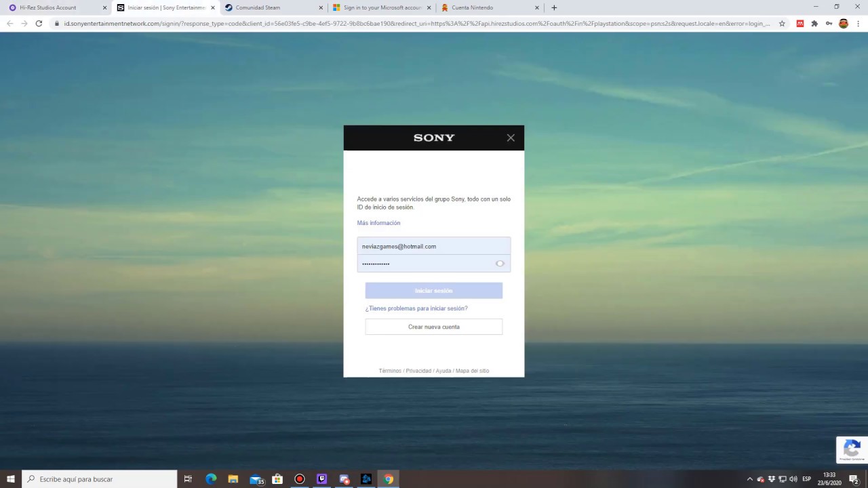
Task: Switch to the Cuenta Nintendo tab
Action: pos(489,7)
